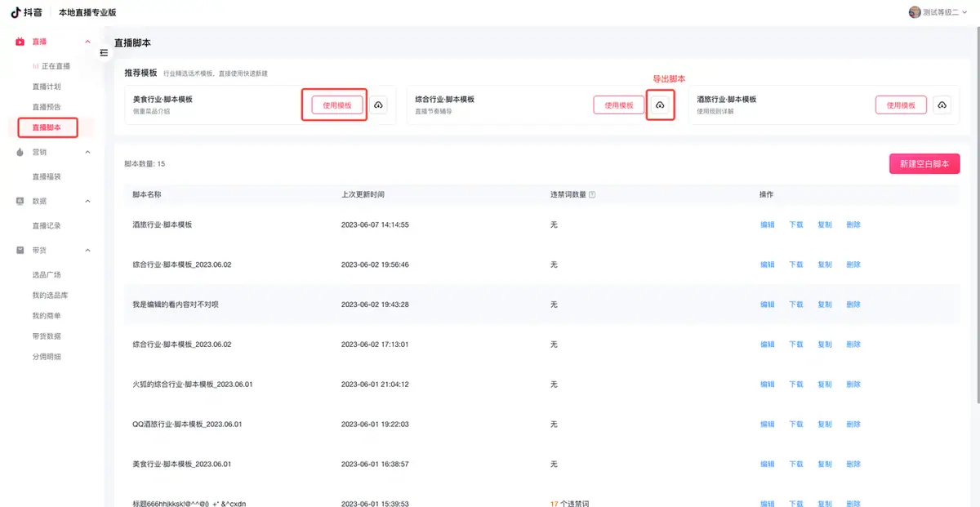
Task: Copy QQ酒旅行业·脚本模板 script
Action: (x=825, y=425)
